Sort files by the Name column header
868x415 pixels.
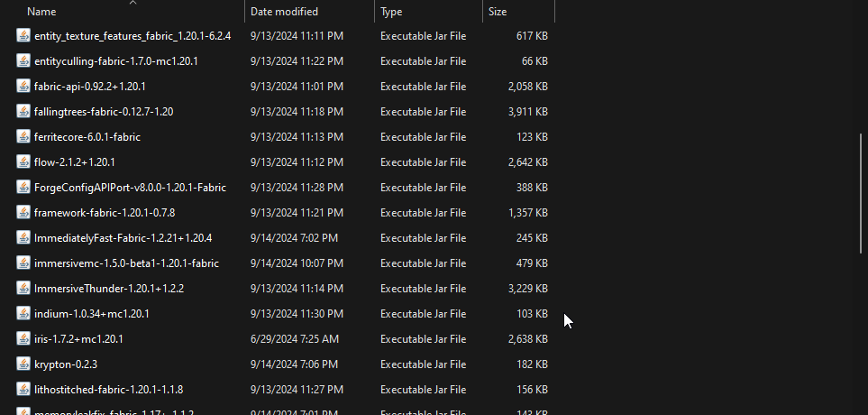click(x=41, y=13)
